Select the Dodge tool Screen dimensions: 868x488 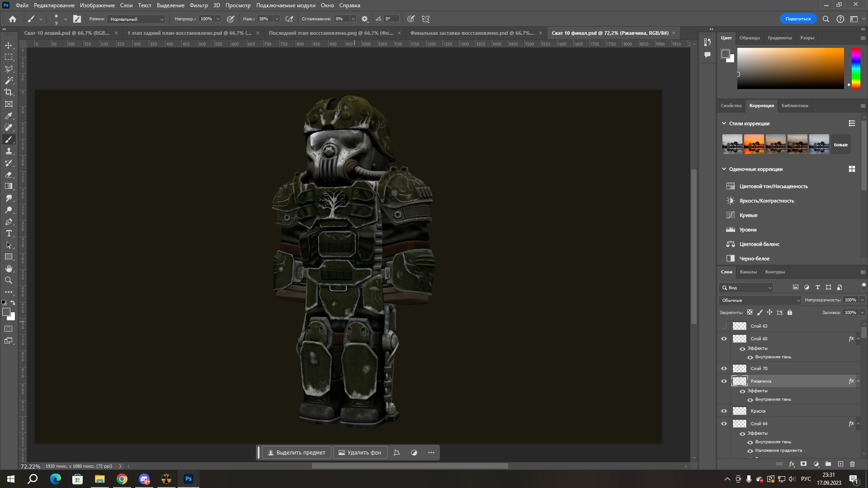[x=9, y=210]
